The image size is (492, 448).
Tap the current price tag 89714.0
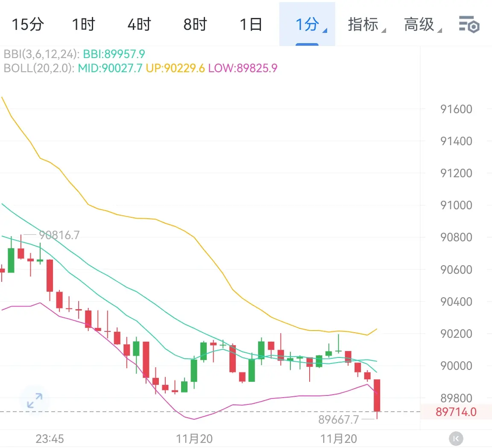pyautogui.click(x=456, y=412)
